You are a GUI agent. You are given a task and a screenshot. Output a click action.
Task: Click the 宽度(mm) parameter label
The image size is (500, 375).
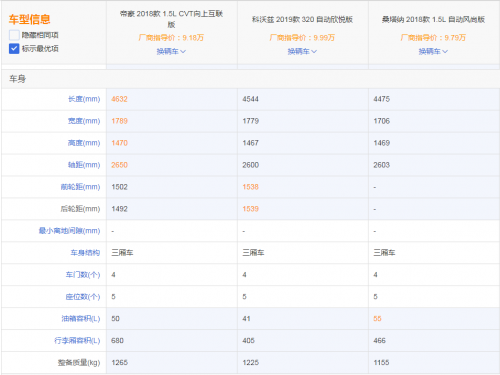coord(84,121)
